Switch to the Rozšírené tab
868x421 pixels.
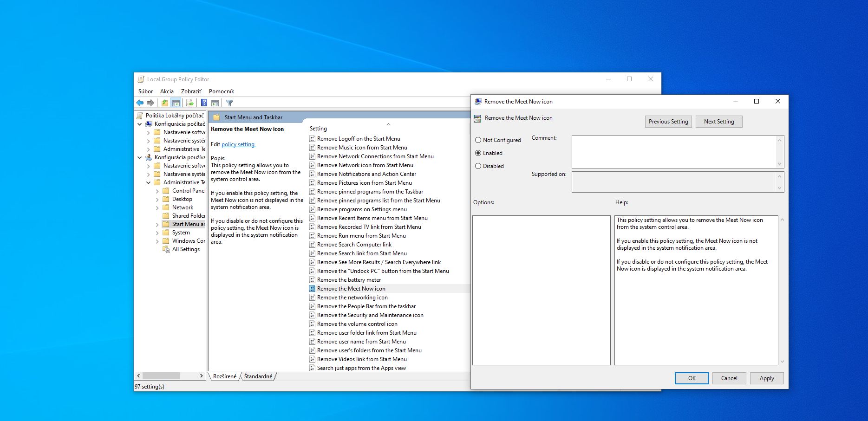225,376
